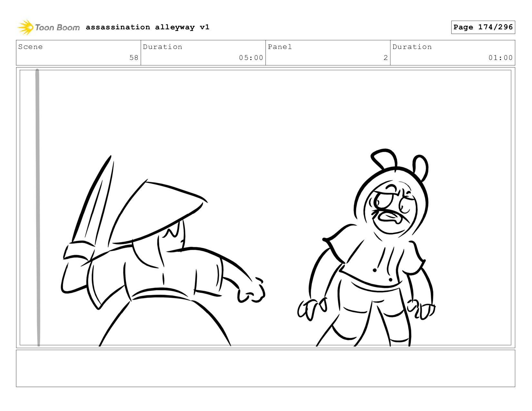This screenshot has width=532, height=411.
Task: Click the empty notes box below the panel
Action: click(x=266, y=368)
